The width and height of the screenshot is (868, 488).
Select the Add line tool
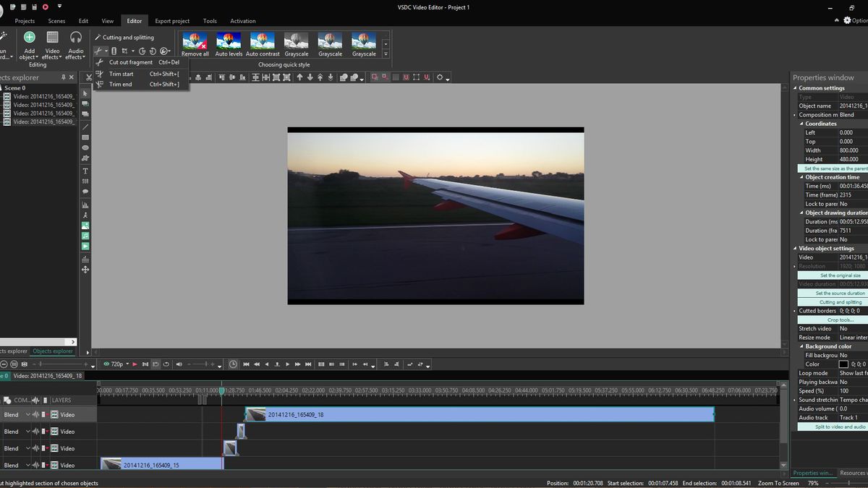[x=85, y=126]
